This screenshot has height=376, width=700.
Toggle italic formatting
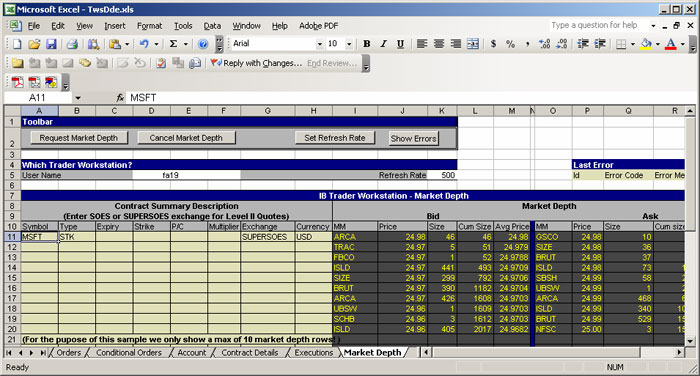coord(383,44)
